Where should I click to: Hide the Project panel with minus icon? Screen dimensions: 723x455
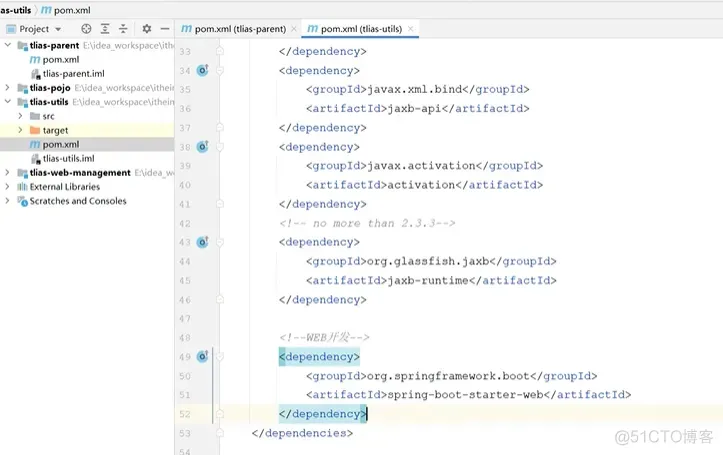click(165, 29)
